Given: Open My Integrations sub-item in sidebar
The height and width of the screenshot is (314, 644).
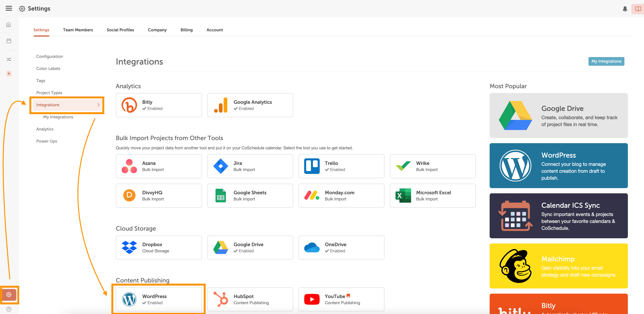Looking at the screenshot, I should tap(58, 117).
